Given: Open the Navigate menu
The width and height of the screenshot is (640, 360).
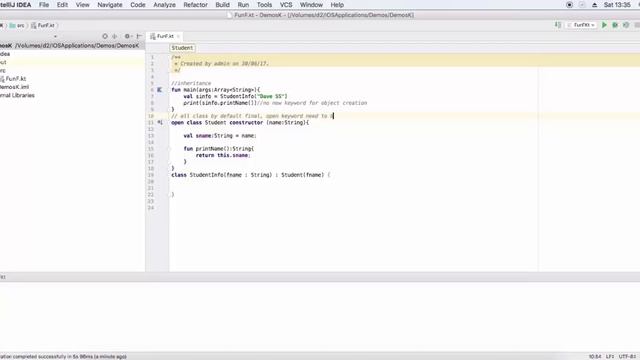Looking at the screenshot, I should point(110,5).
